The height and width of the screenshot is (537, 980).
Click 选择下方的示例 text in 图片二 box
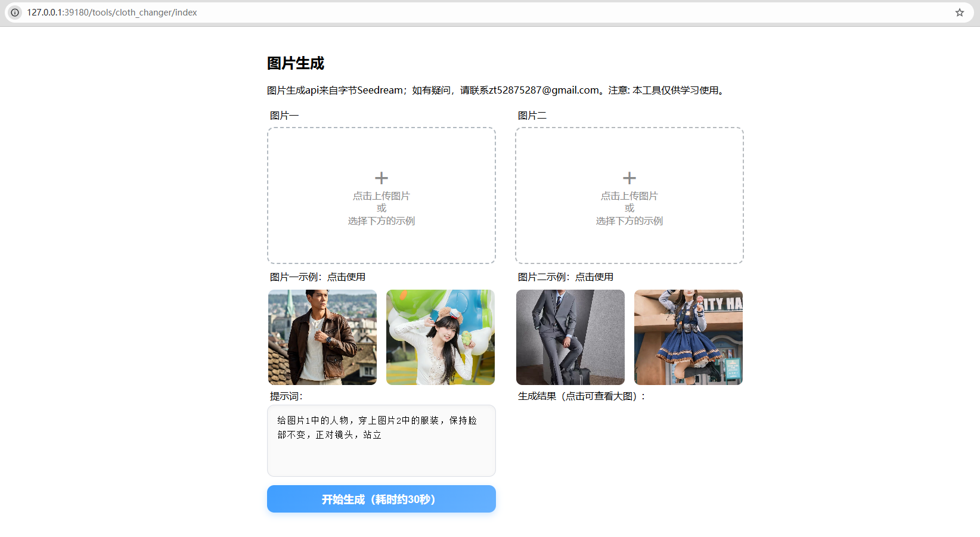[629, 221]
